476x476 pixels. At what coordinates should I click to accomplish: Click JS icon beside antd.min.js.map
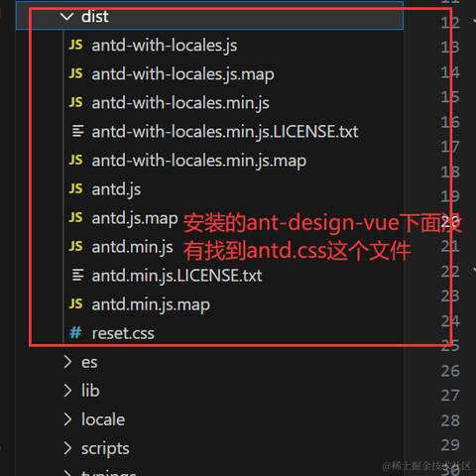(x=75, y=303)
